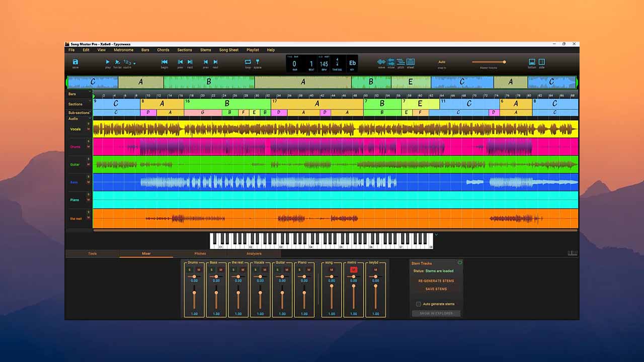Click the bottom panel layout icon

click(x=532, y=61)
